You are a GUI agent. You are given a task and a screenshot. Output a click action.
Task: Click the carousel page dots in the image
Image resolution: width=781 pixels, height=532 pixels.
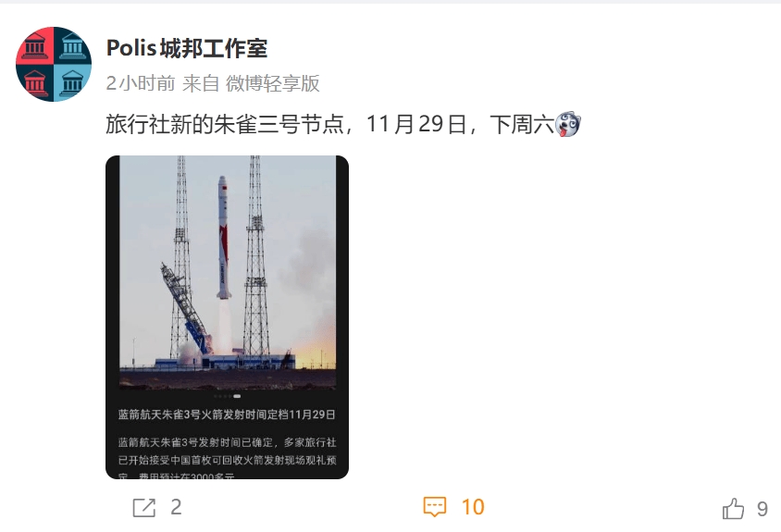(227, 396)
